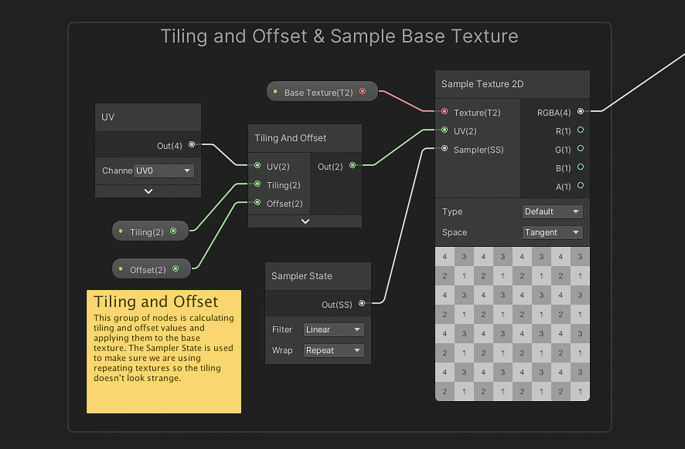Click the UV node Out(4) output port
Viewport: 685px width, 449px height.
click(x=192, y=145)
